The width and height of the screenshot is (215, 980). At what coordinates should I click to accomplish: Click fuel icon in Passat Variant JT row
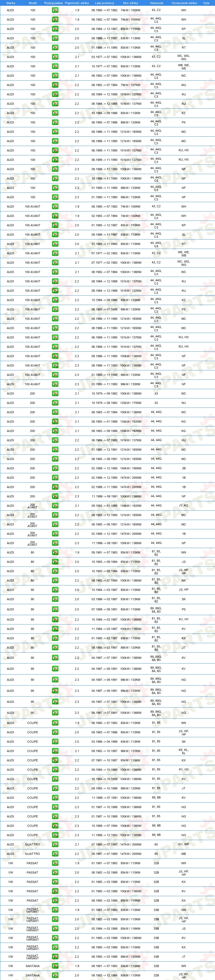tap(55, 956)
